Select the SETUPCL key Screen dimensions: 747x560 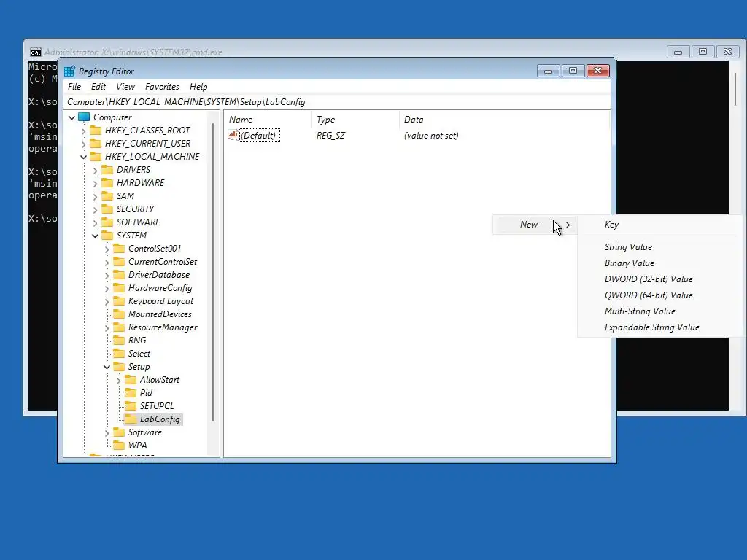[157, 405]
